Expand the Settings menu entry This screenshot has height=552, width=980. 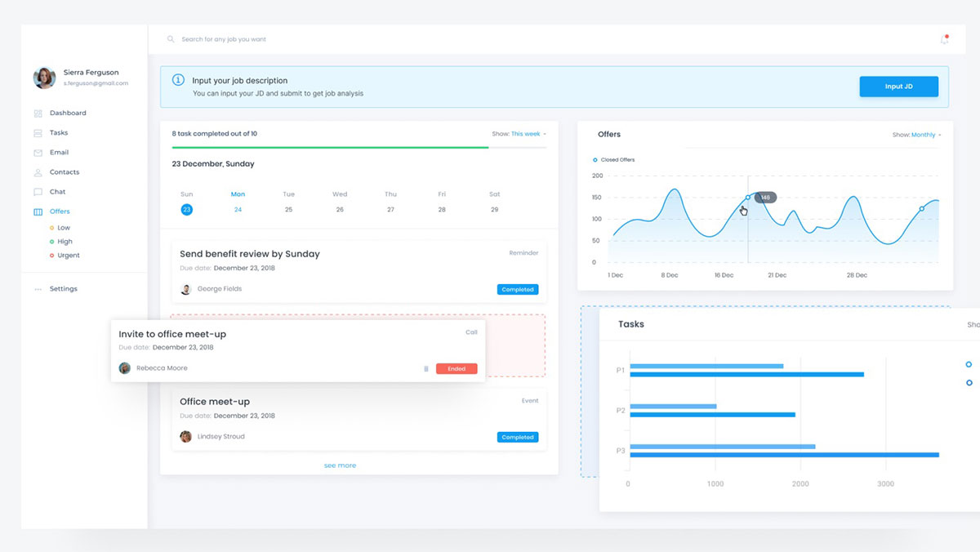pos(65,288)
